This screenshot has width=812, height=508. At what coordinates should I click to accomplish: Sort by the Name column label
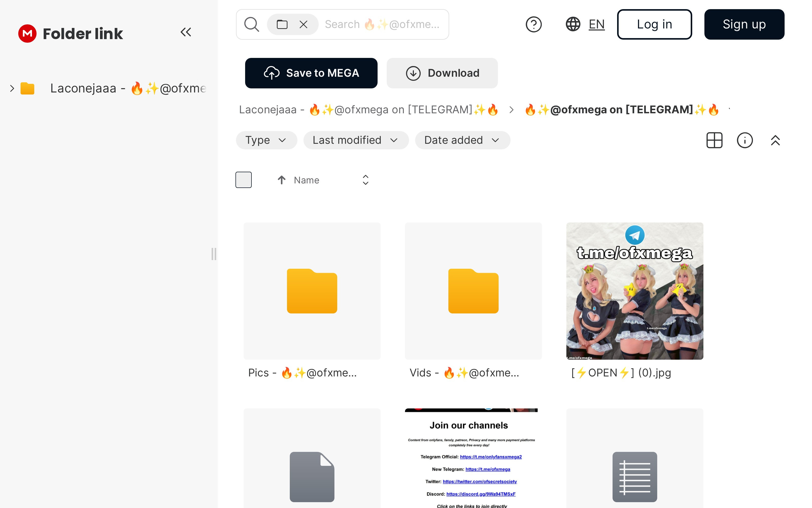pos(306,180)
